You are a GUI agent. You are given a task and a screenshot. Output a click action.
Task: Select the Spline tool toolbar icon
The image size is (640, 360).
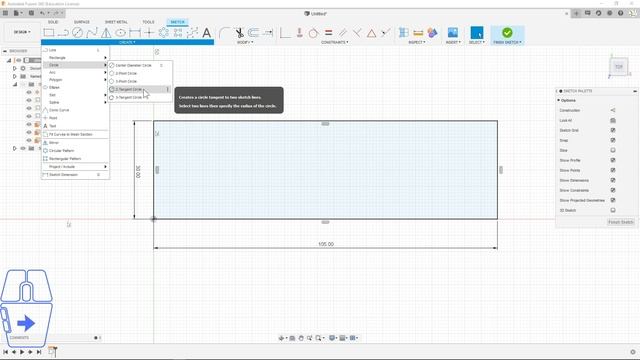pyautogui.click(x=92, y=33)
